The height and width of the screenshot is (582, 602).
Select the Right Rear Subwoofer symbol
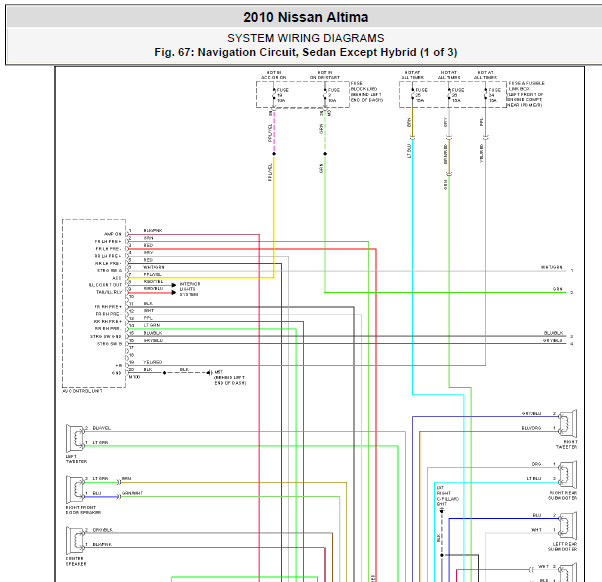[567, 475]
